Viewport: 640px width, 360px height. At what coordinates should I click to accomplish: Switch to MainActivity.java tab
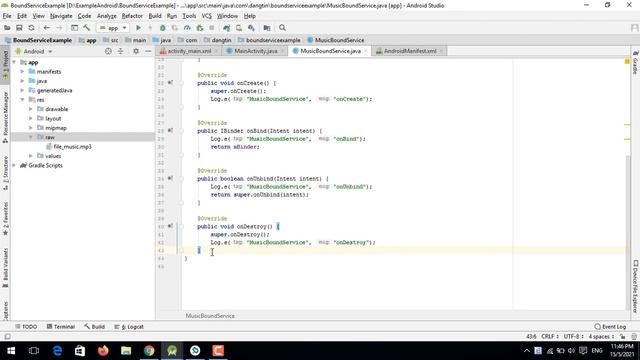pos(255,51)
